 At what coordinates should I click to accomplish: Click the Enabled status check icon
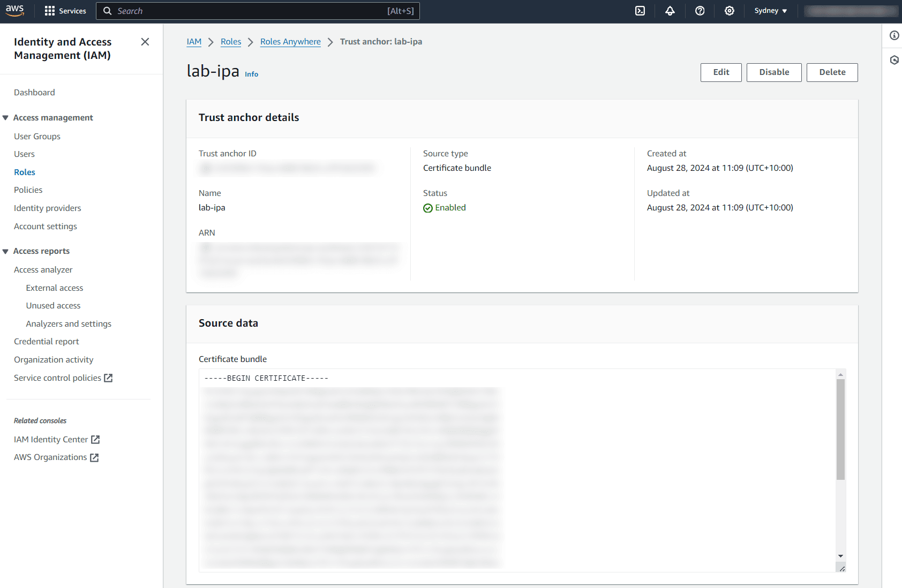click(428, 208)
